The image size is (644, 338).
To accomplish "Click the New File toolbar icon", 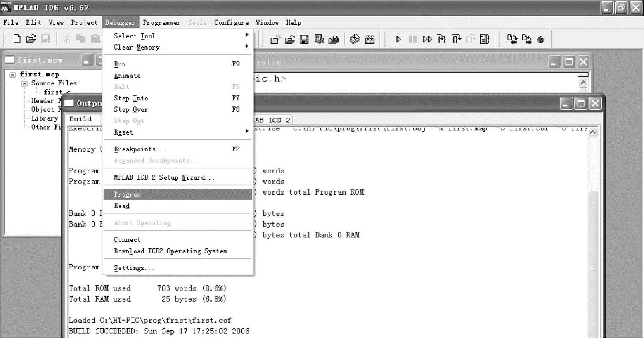I will pyautogui.click(x=17, y=39).
